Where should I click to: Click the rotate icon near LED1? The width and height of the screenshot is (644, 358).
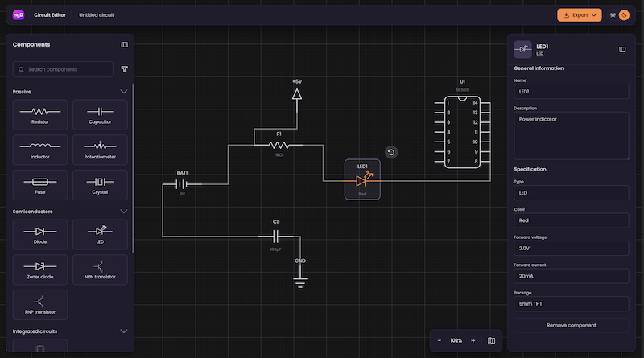pyautogui.click(x=391, y=152)
